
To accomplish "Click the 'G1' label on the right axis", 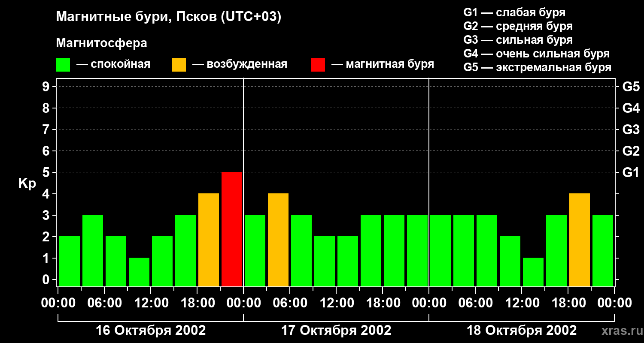I will (x=631, y=172).
